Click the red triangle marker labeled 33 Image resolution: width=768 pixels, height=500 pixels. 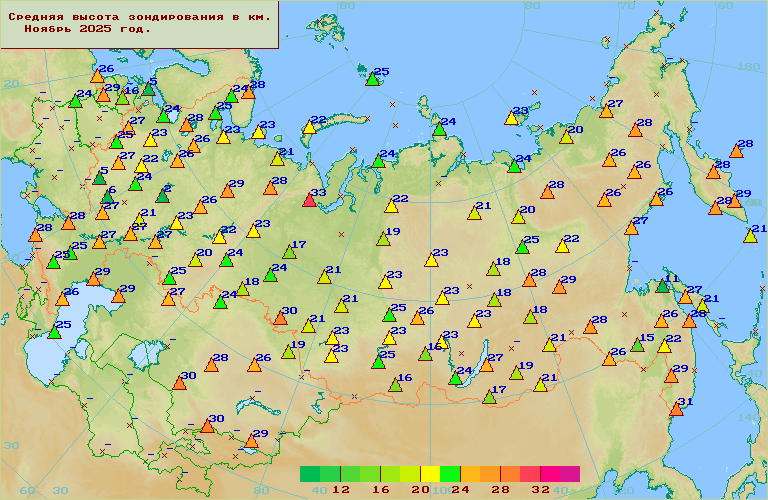point(309,201)
